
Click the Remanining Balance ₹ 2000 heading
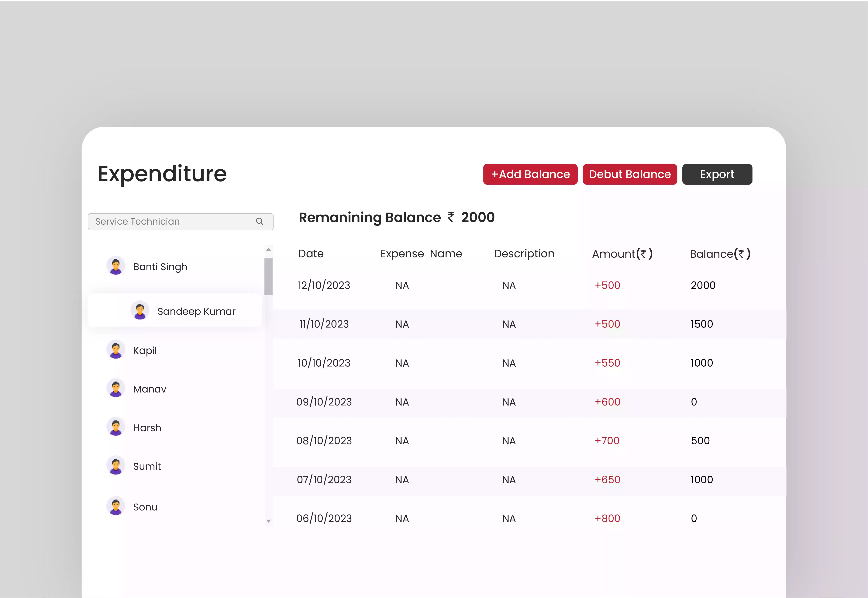click(x=396, y=217)
